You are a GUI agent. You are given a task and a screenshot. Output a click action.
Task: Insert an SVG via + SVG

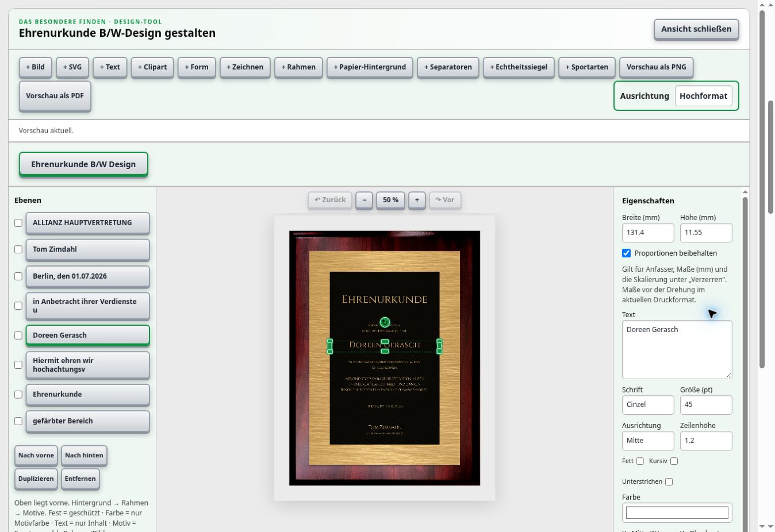coord(72,67)
